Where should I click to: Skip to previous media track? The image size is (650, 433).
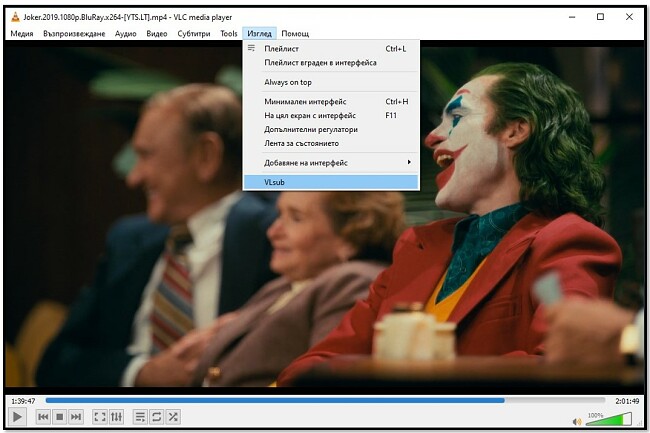click(x=43, y=417)
